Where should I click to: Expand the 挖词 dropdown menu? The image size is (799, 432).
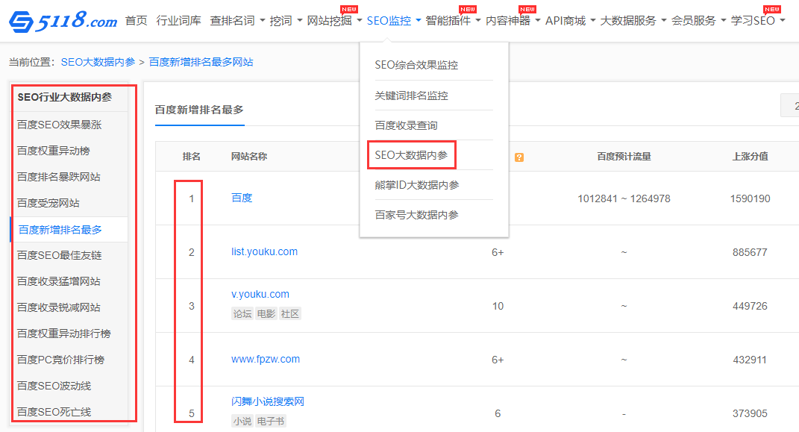coord(286,21)
